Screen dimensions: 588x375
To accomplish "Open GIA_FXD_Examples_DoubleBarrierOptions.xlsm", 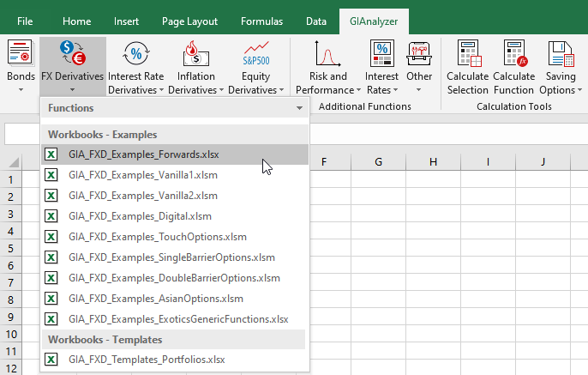I will click(175, 278).
